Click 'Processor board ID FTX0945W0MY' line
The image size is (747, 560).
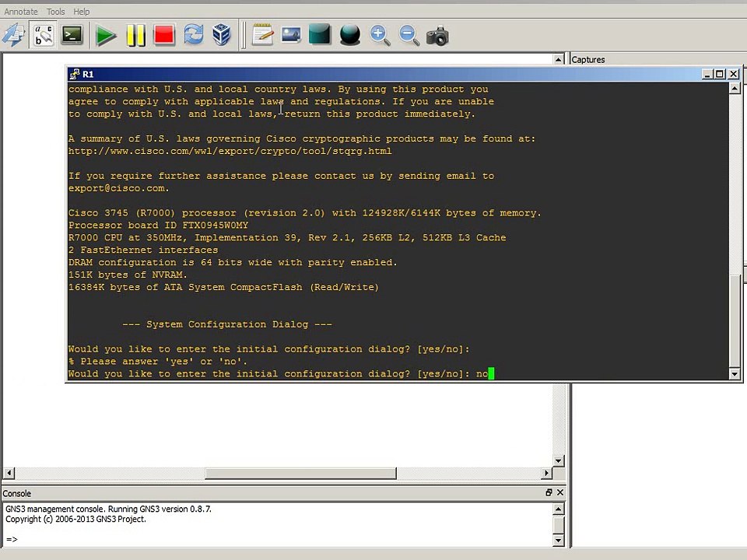point(158,226)
